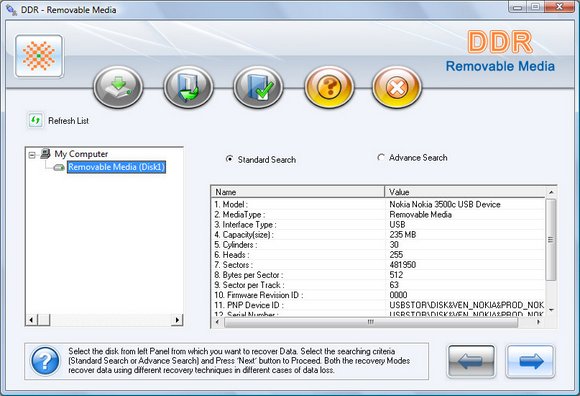Click the book with green arrow toolbar button
Image resolution: width=580 pixels, height=396 pixels.
tap(188, 87)
